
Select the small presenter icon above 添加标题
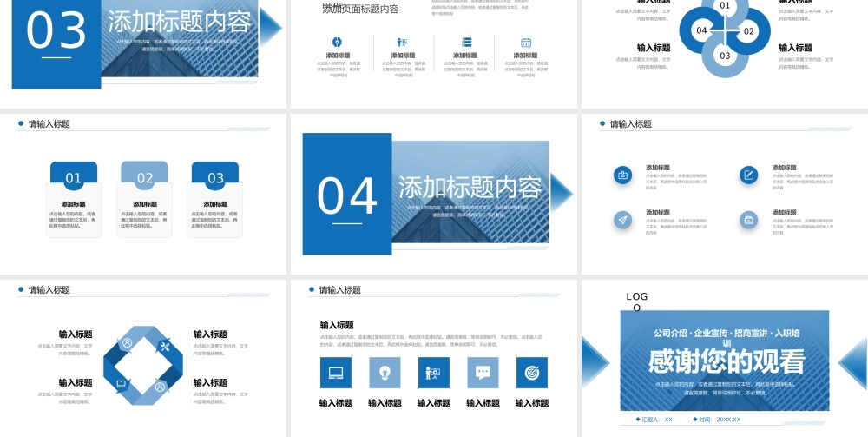[403, 42]
